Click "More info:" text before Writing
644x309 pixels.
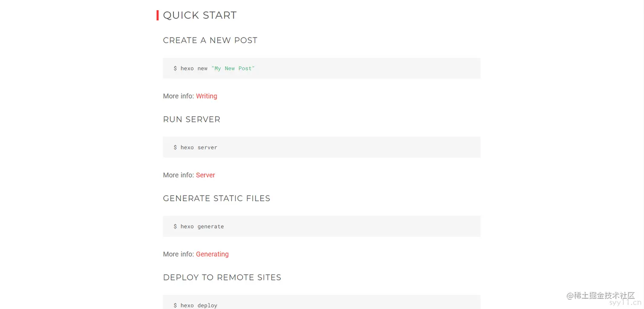coord(178,96)
